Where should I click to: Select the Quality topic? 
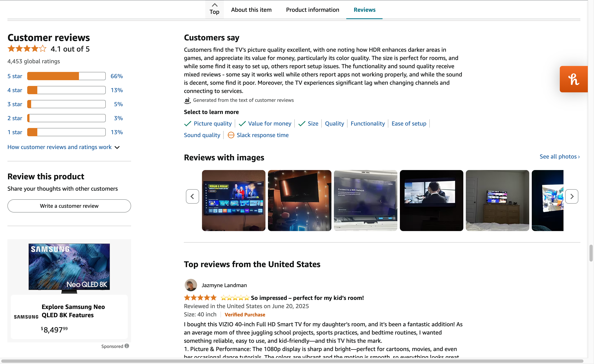334,123
